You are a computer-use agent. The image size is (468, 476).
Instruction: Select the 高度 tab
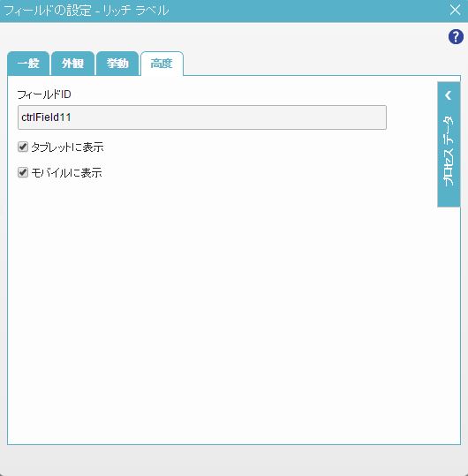pos(162,64)
